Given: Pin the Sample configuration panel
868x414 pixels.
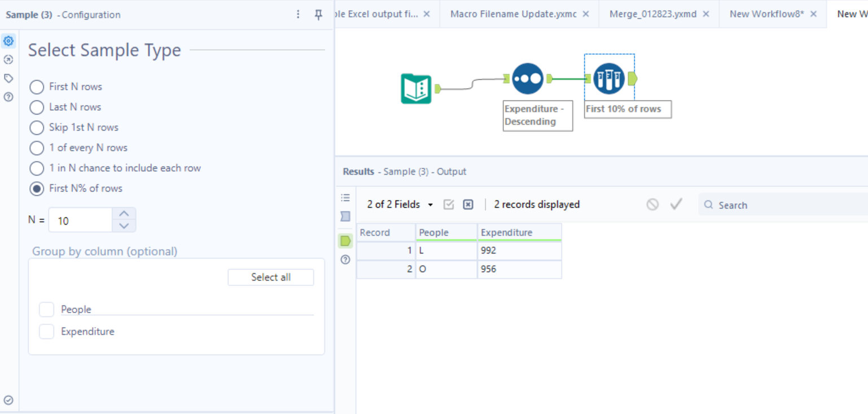Looking at the screenshot, I should click(318, 15).
